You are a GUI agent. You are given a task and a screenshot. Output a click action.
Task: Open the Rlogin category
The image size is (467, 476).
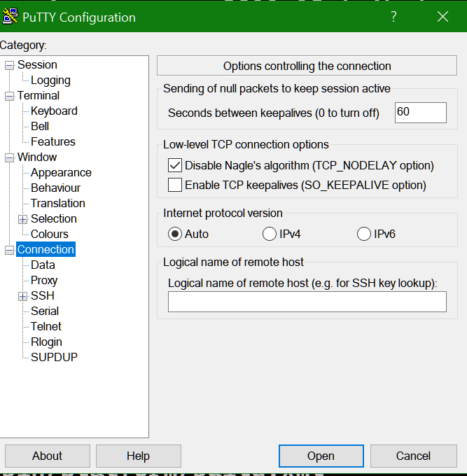46,342
